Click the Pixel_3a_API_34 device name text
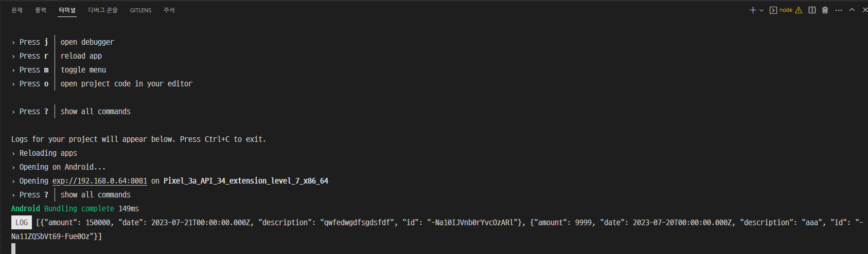The image size is (868, 254). point(246,181)
